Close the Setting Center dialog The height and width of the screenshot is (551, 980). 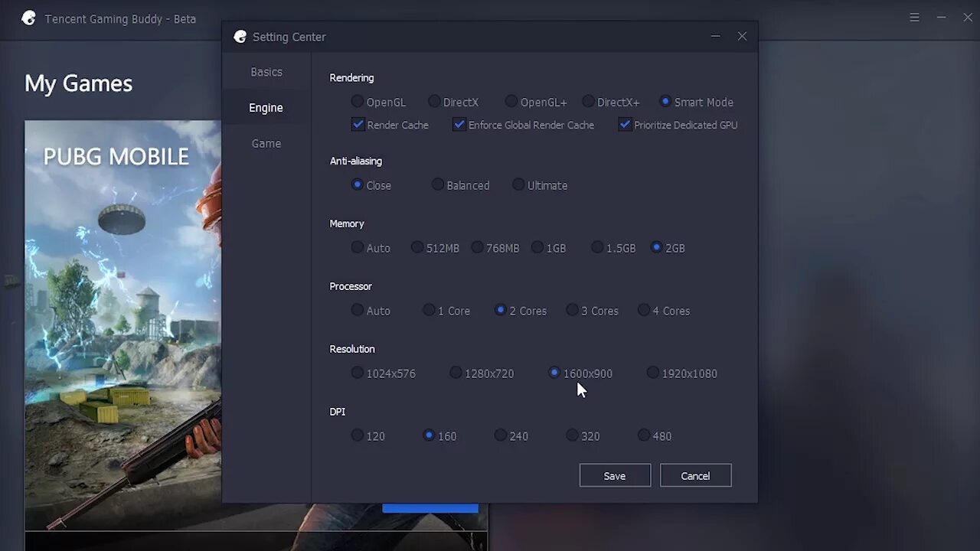(742, 37)
